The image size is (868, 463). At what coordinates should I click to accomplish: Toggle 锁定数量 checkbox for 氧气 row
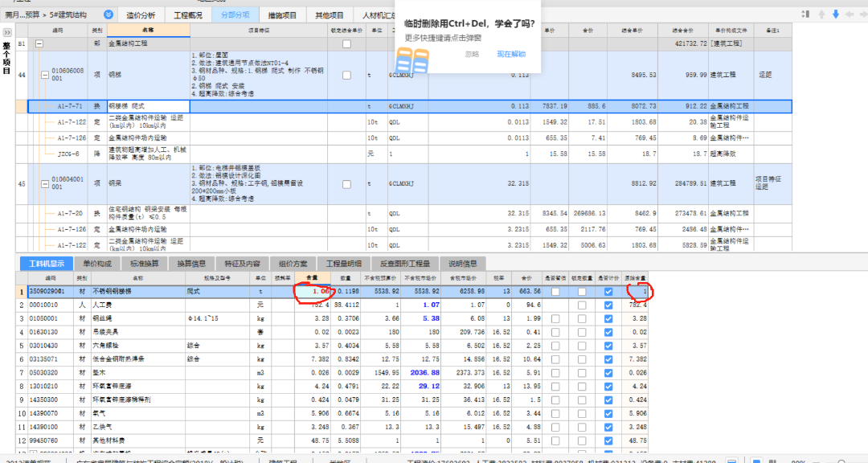click(582, 414)
